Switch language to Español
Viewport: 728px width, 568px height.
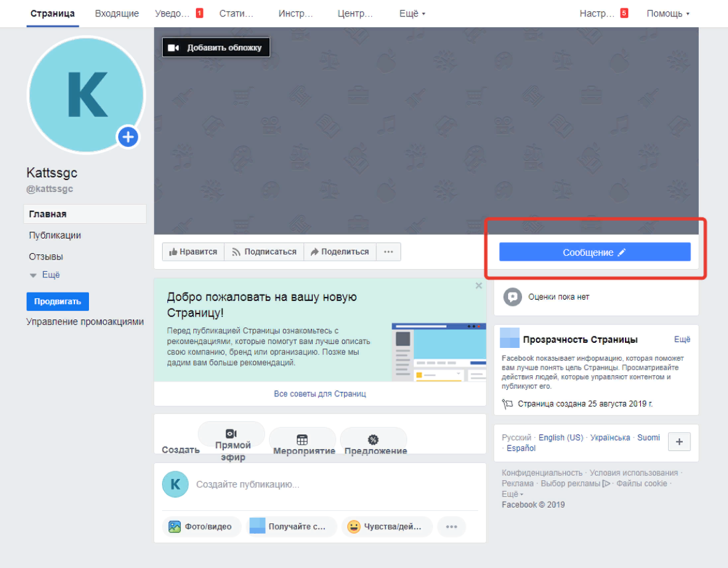click(x=521, y=448)
